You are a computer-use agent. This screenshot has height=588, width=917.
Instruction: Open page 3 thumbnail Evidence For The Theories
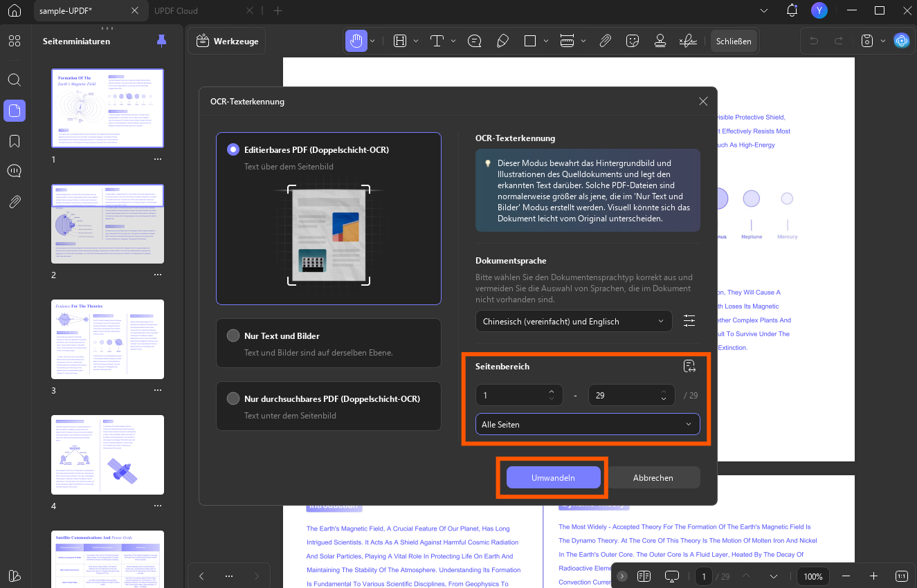[108, 339]
